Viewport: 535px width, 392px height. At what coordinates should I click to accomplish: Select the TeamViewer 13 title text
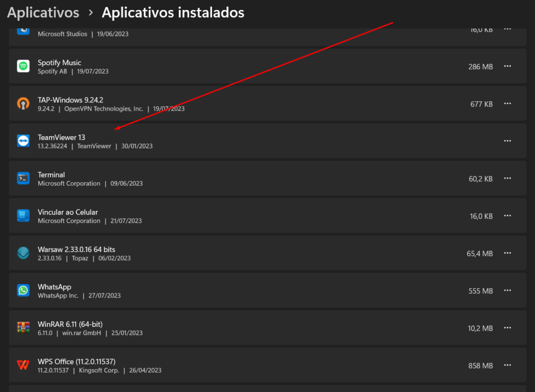point(62,137)
